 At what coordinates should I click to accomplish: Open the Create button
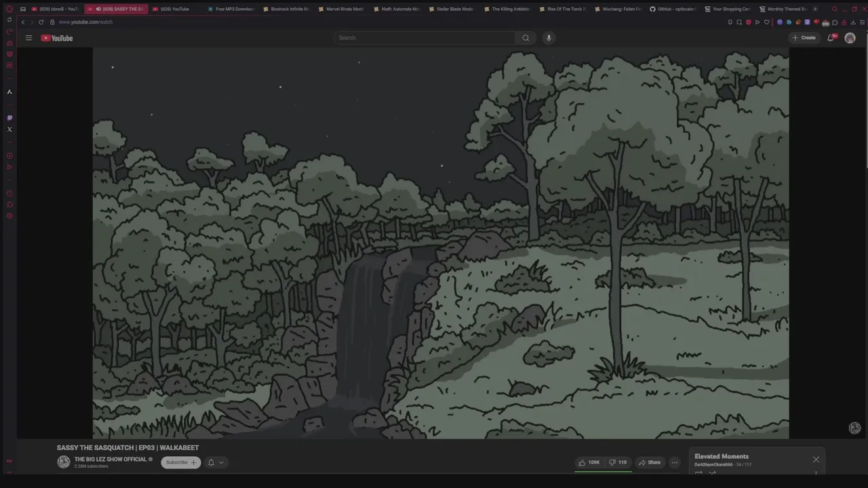coord(804,38)
